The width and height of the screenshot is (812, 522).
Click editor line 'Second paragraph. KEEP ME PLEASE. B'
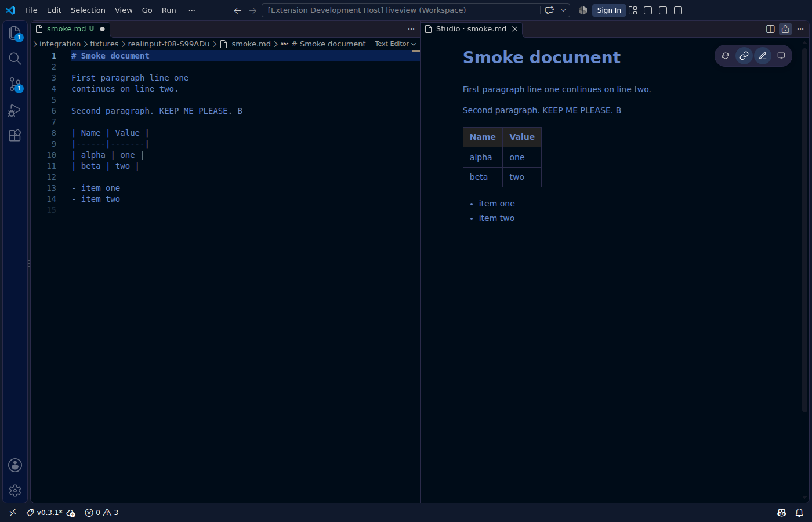(x=157, y=111)
